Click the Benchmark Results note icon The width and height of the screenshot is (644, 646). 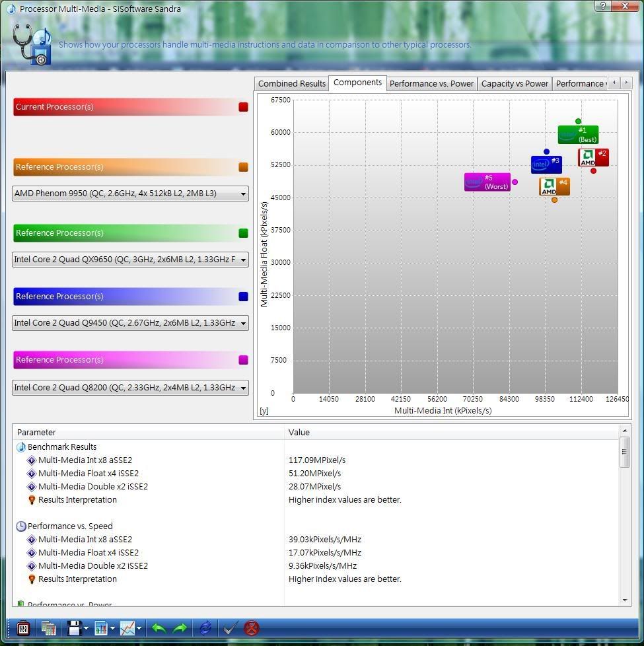[x=20, y=447]
